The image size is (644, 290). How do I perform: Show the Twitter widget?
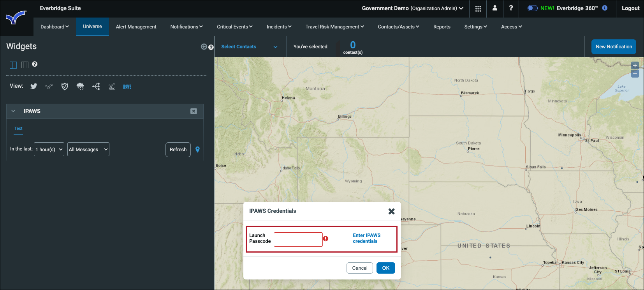click(34, 87)
